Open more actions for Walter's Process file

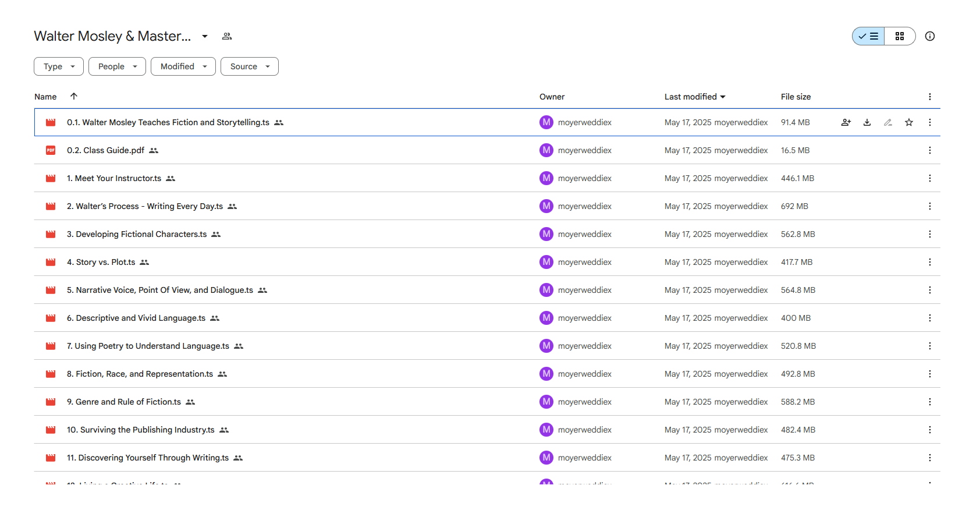930,206
